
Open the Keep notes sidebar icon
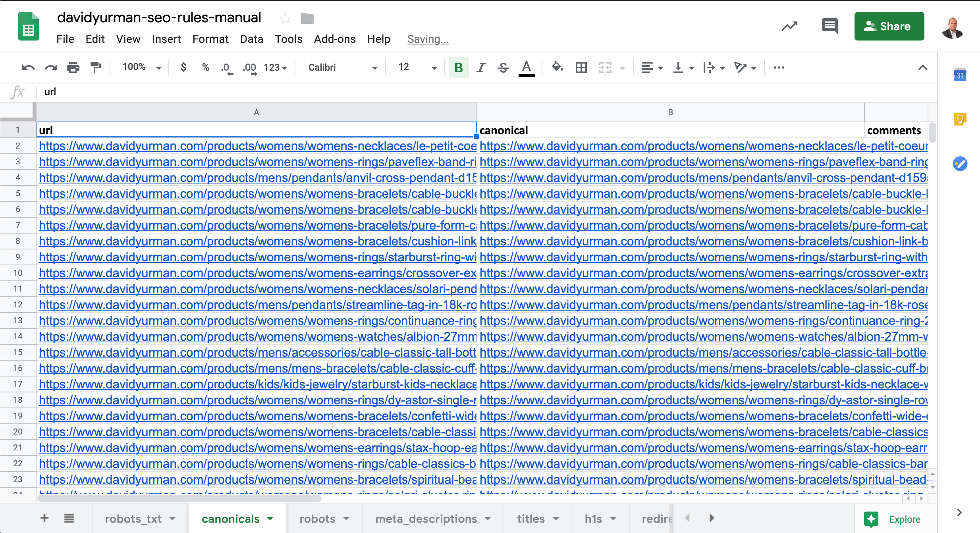click(960, 119)
